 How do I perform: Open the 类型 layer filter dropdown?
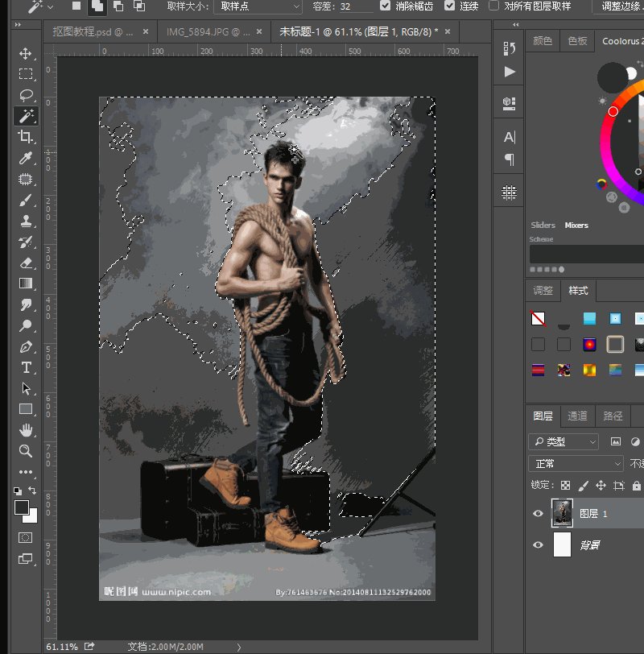[563, 441]
